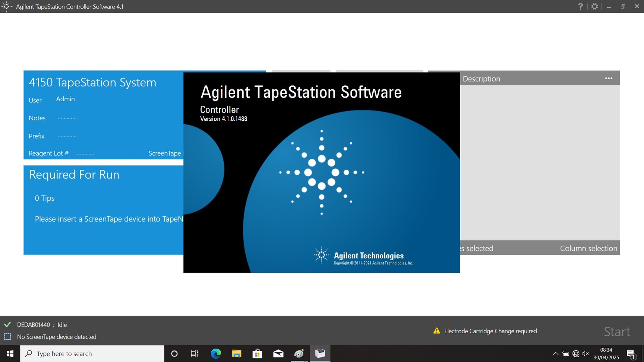Launch Microsoft Edge from the taskbar
This screenshot has height=362, width=644.
tap(216, 353)
